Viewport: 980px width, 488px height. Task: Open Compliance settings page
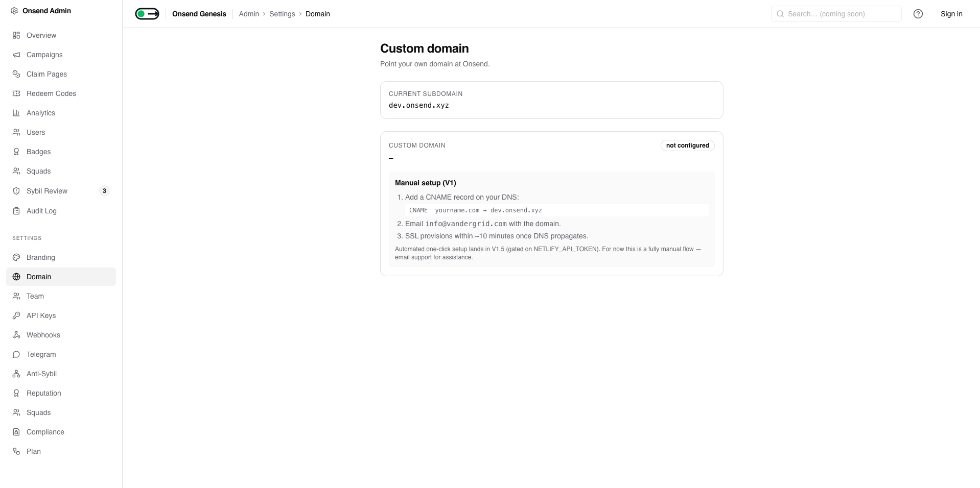pos(61,432)
